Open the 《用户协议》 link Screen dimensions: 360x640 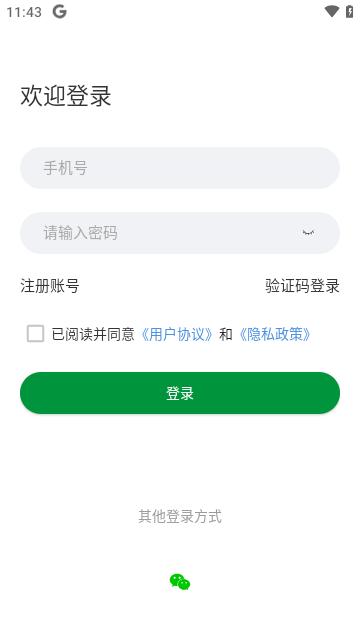click(x=177, y=334)
